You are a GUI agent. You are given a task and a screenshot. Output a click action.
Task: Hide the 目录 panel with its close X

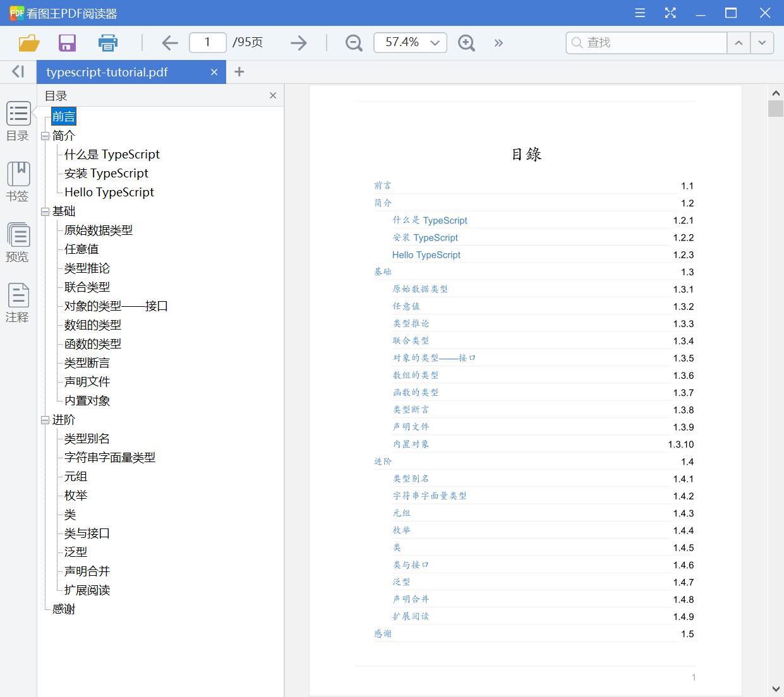tap(273, 95)
